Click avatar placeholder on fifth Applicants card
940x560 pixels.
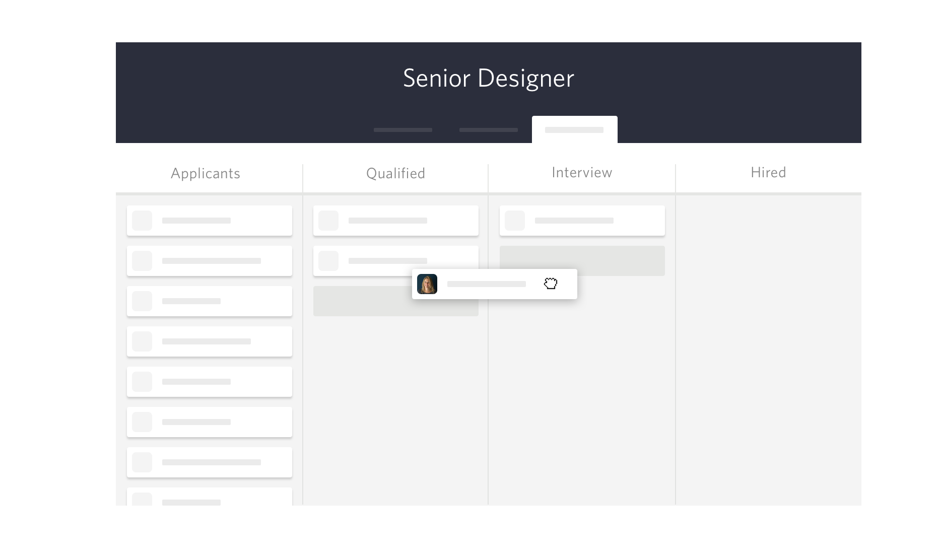(142, 382)
